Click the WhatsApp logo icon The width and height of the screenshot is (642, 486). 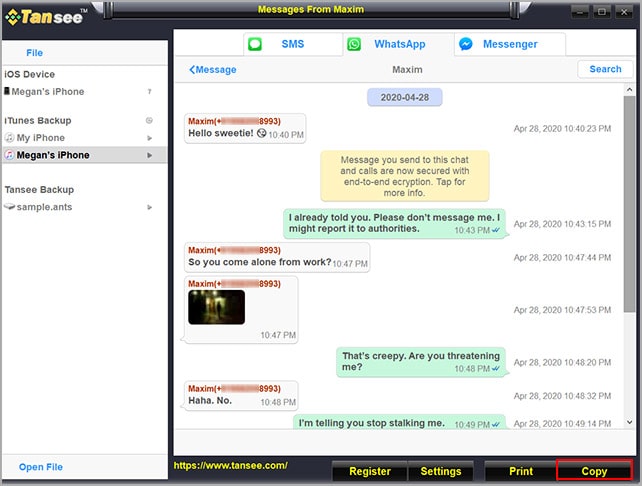(x=354, y=44)
